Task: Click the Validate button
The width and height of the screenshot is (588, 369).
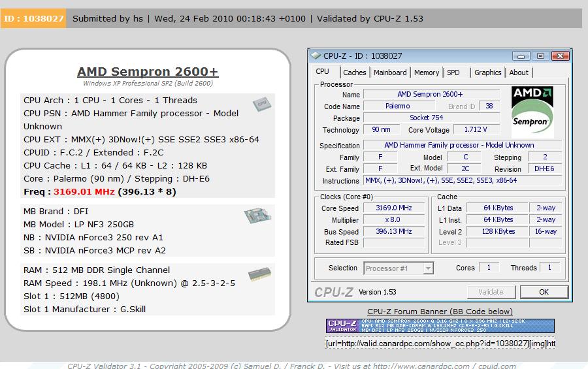Action: (x=491, y=292)
